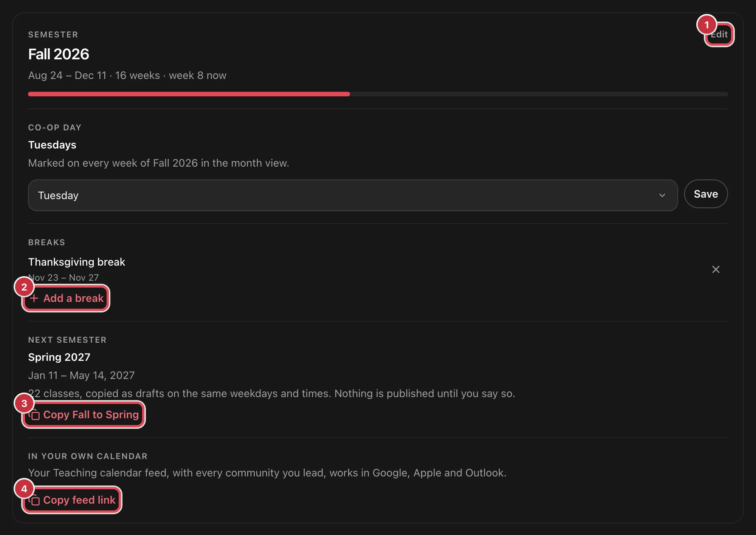Click the semester progress bar
This screenshot has height=535, width=756.
coord(378,94)
